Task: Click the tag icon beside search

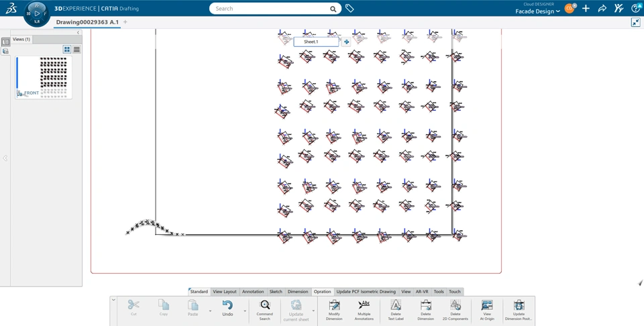Action: tap(350, 8)
